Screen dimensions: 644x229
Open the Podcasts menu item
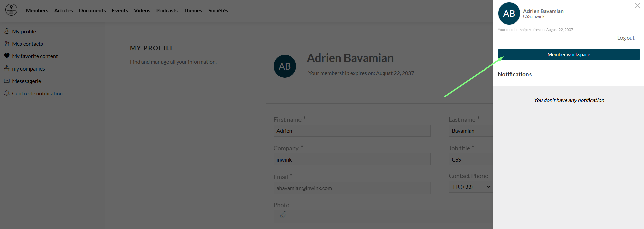coord(167,10)
